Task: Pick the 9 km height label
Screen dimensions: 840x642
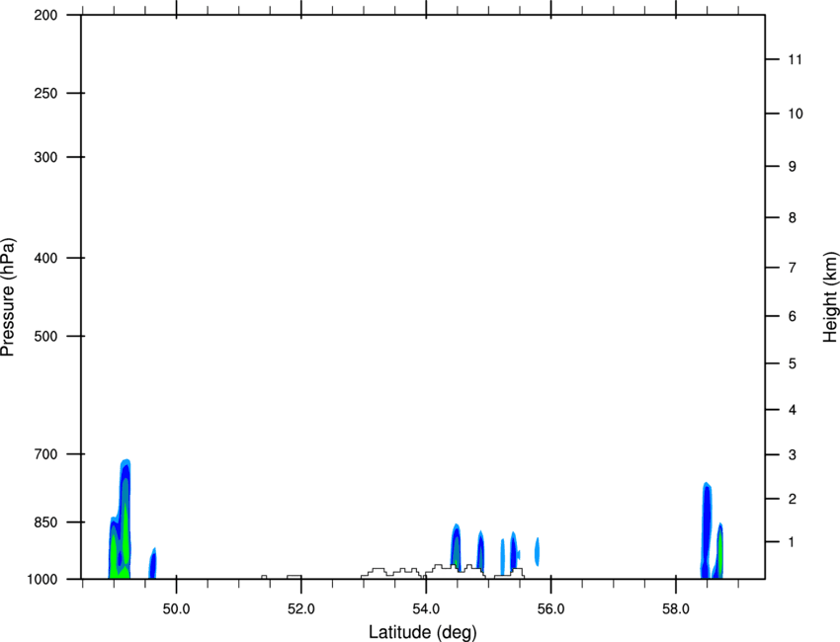Action: (x=793, y=167)
